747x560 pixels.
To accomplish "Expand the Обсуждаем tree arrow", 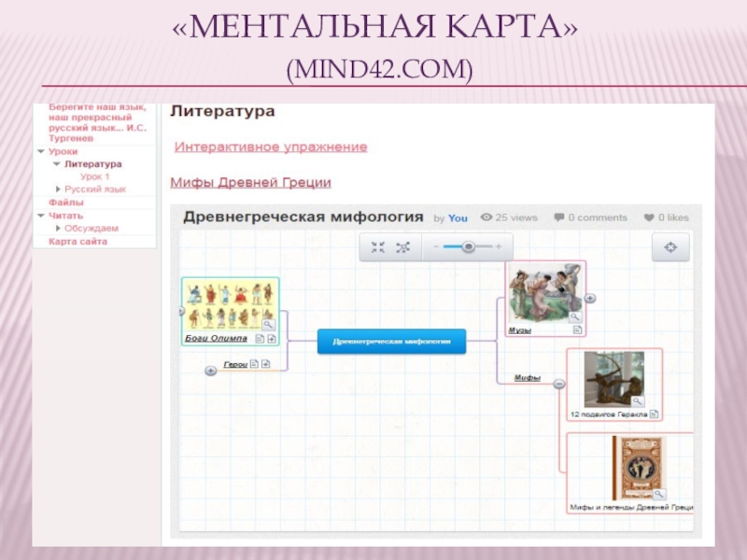I will pos(58,228).
